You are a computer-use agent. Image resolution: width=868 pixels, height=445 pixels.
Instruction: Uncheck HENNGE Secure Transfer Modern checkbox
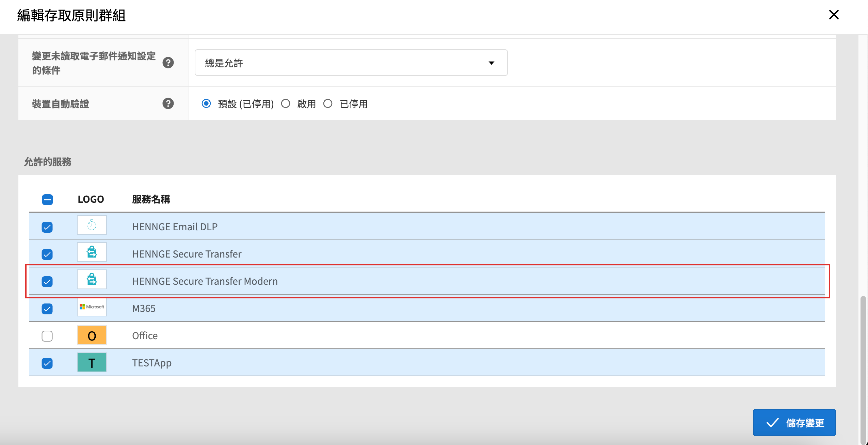tap(47, 281)
